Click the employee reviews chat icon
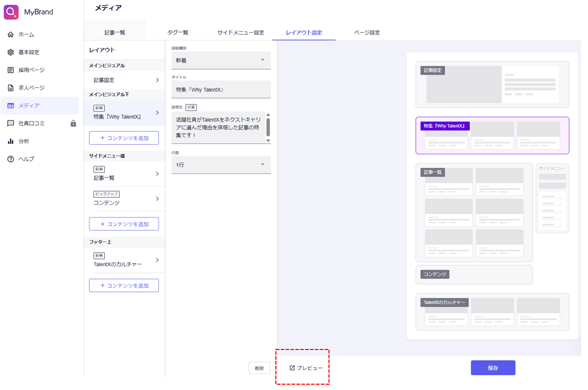 pyautogui.click(x=11, y=124)
